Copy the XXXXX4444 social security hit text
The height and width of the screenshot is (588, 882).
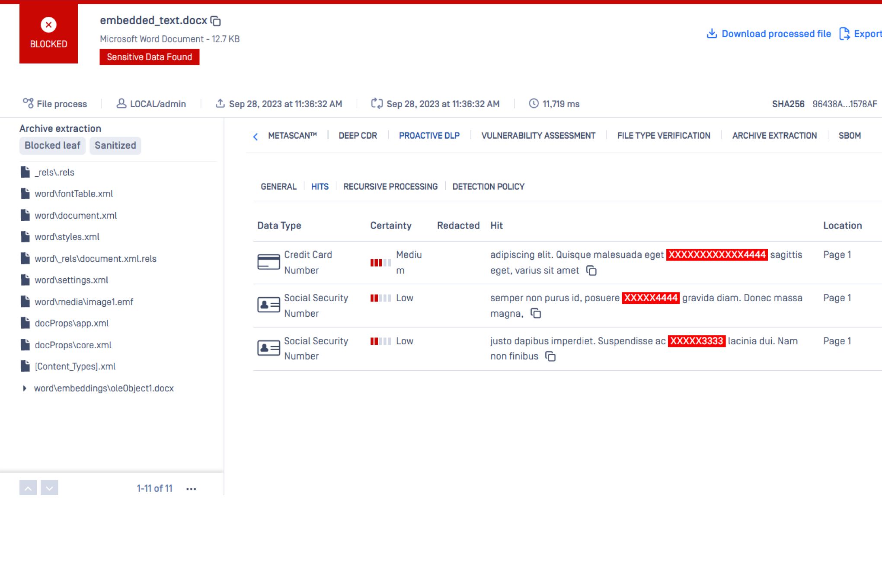point(536,313)
